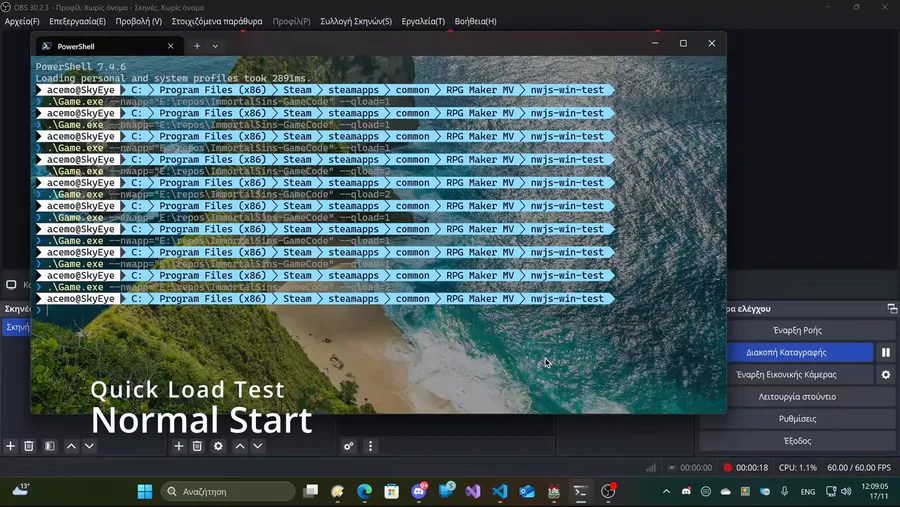Open Βοήθεια(H) menu in OBS
Screen dimensions: 900x507
click(475, 21)
